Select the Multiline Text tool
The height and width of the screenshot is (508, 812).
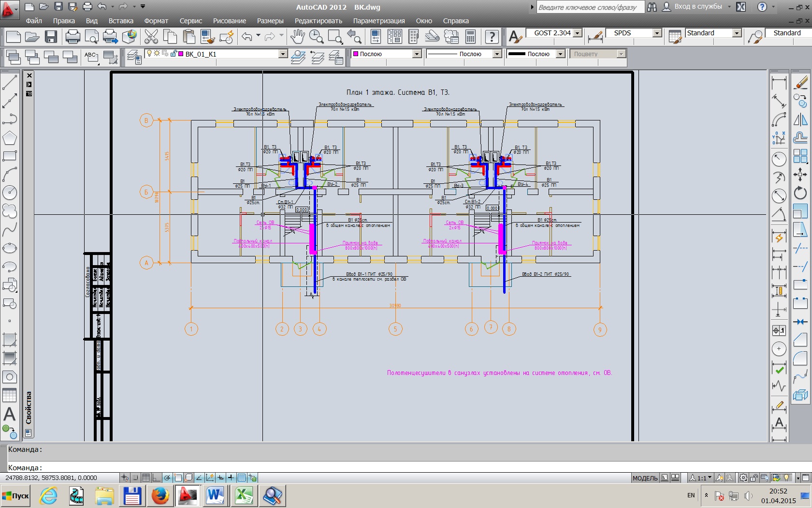[x=10, y=414]
